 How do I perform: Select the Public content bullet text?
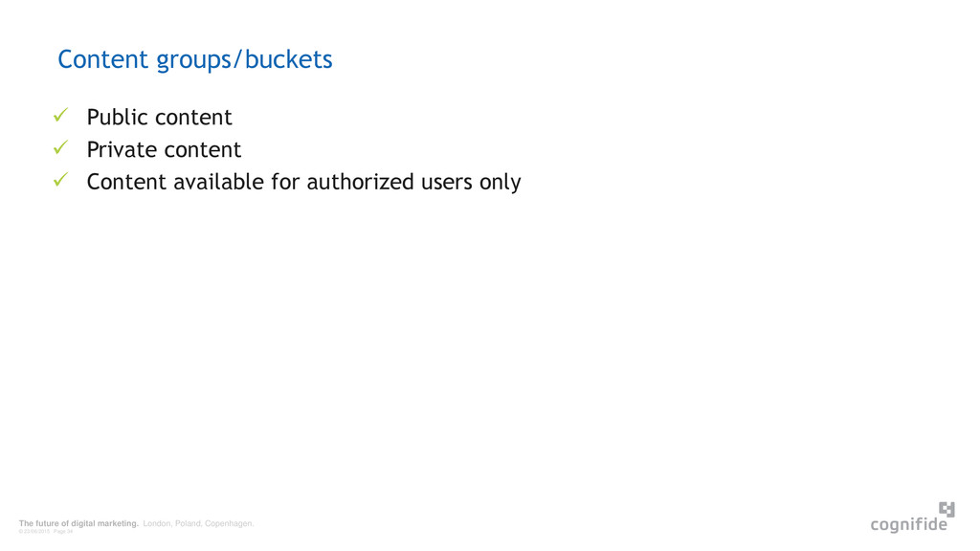point(160,117)
